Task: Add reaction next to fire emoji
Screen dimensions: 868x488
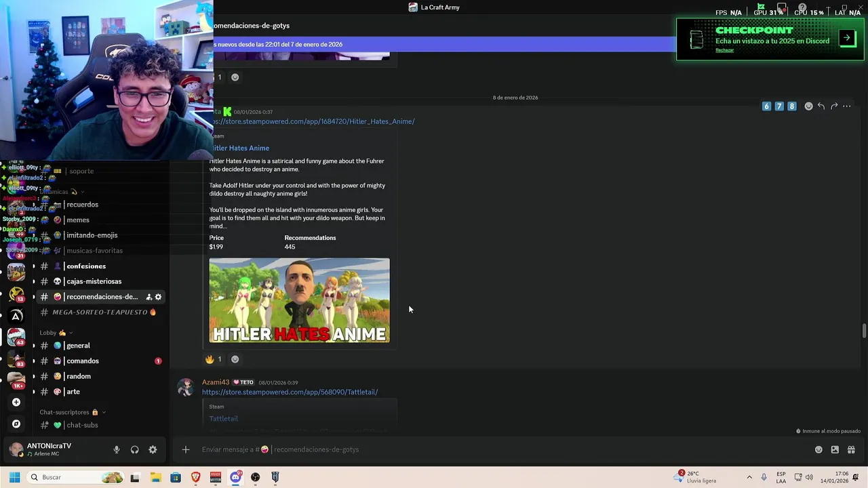Action: [235, 359]
